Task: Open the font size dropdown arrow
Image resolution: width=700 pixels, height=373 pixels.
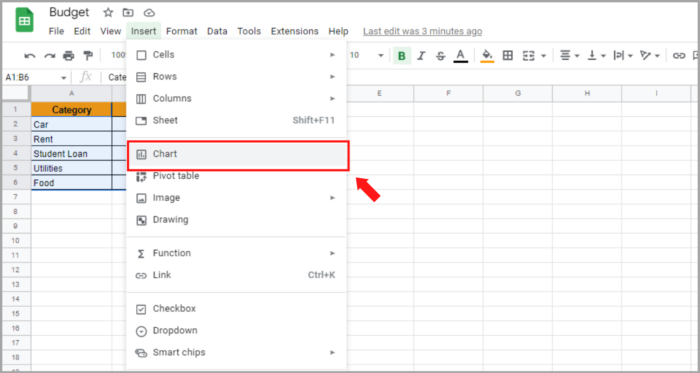Action: (x=381, y=56)
